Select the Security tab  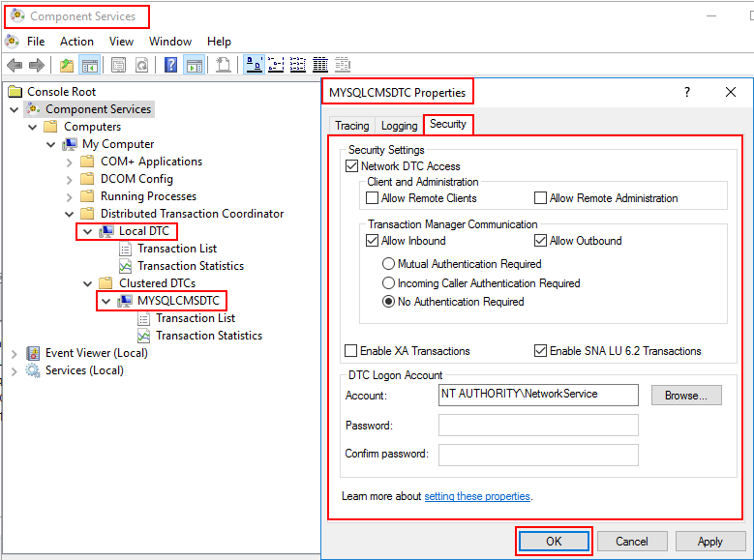click(x=448, y=124)
